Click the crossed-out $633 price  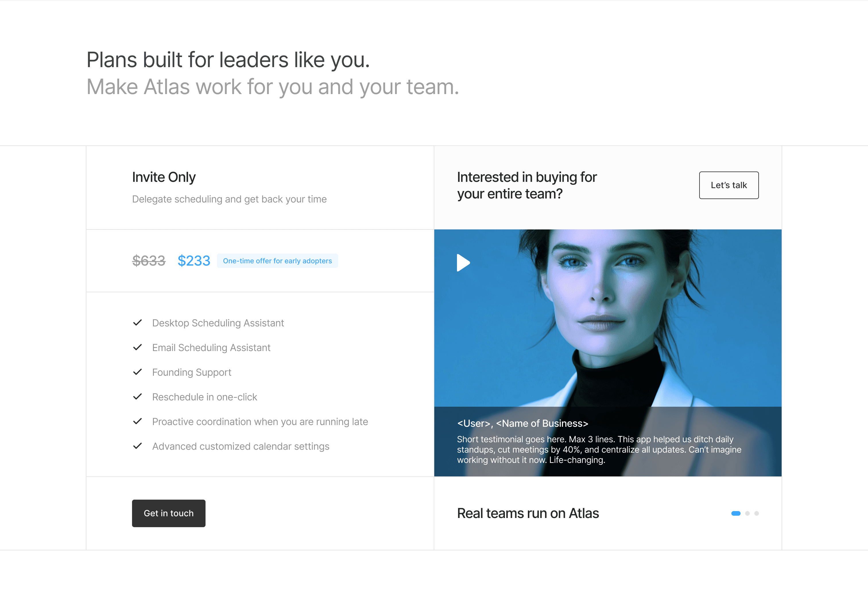tap(149, 261)
